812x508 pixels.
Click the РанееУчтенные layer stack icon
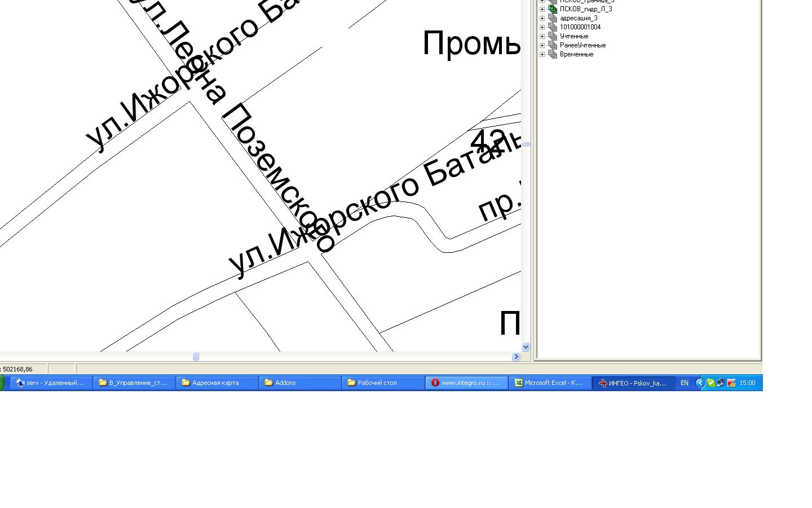click(x=553, y=45)
